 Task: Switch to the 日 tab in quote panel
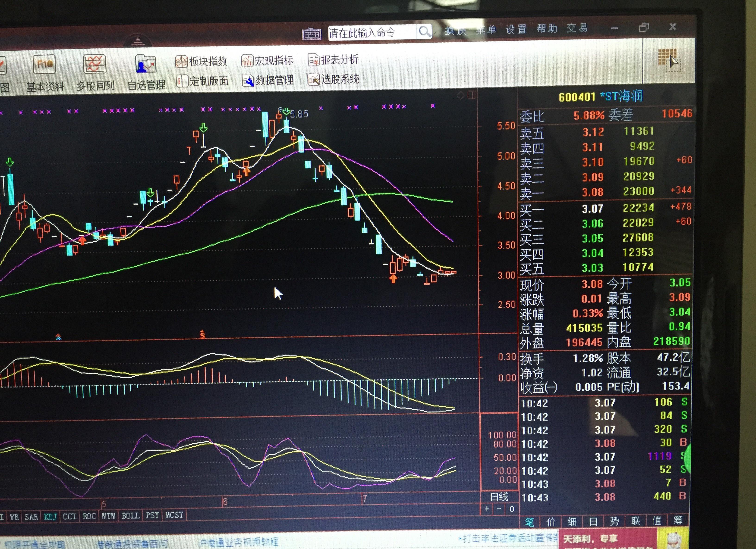[x=593, y=521]
